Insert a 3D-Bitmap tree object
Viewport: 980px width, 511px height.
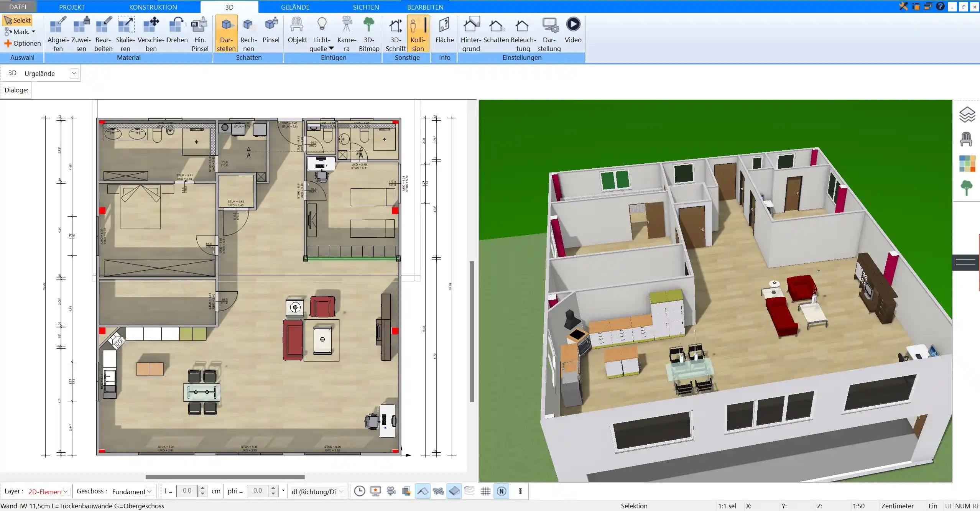pyautogui.click(x=369, y=34)
